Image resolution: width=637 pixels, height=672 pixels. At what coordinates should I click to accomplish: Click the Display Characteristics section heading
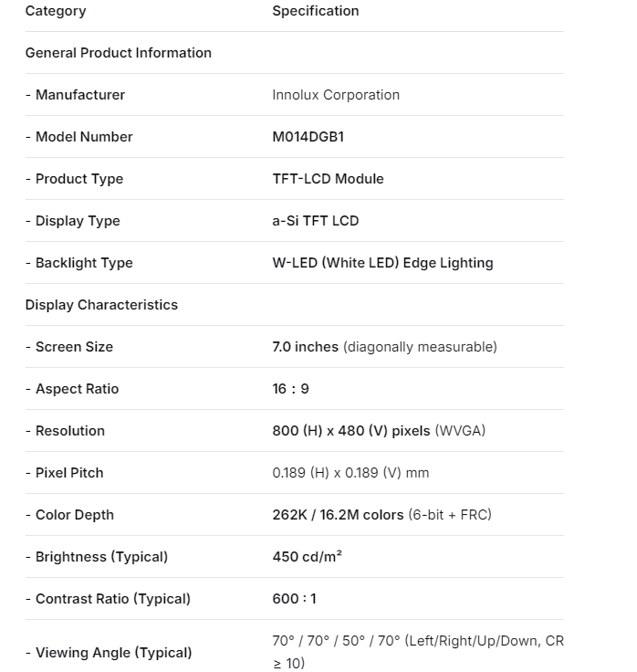[101, 305]
